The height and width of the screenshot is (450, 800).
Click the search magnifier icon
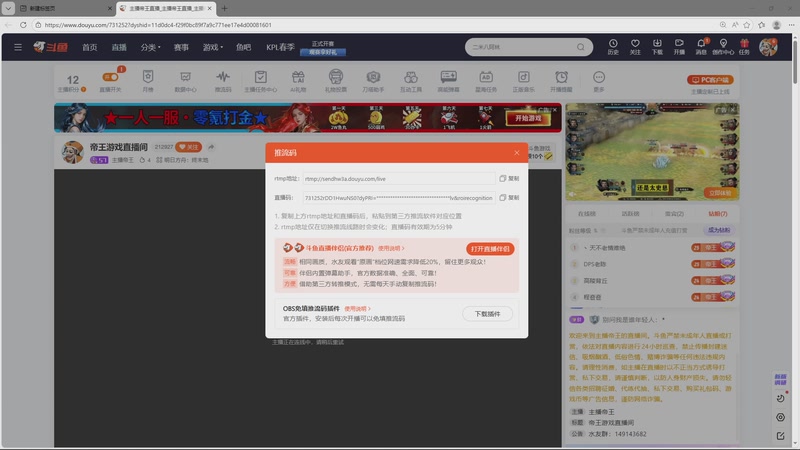[x=581, y=47]
